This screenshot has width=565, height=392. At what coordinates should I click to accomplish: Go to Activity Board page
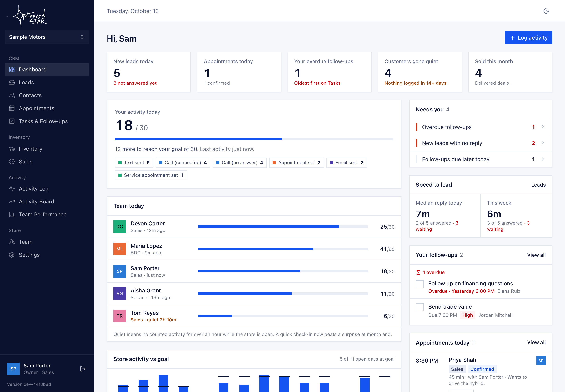[47, 202]
